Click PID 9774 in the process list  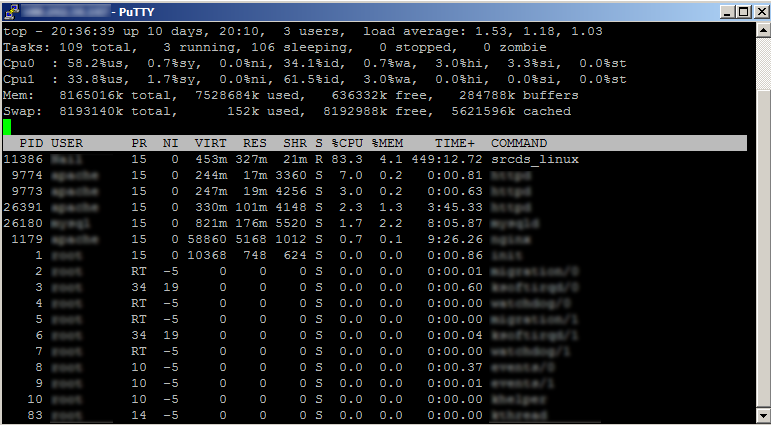[x=27, y=176]
